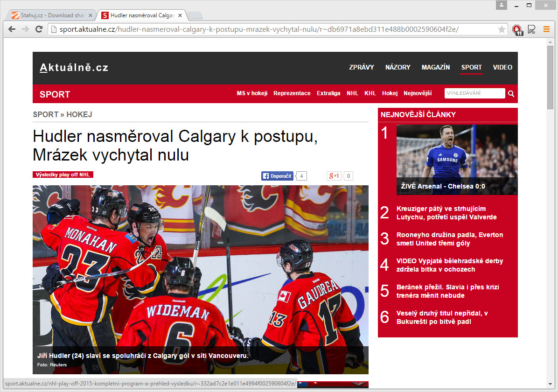Open Kreuziger pátý ve strhujícím Lutychu article

446,213
